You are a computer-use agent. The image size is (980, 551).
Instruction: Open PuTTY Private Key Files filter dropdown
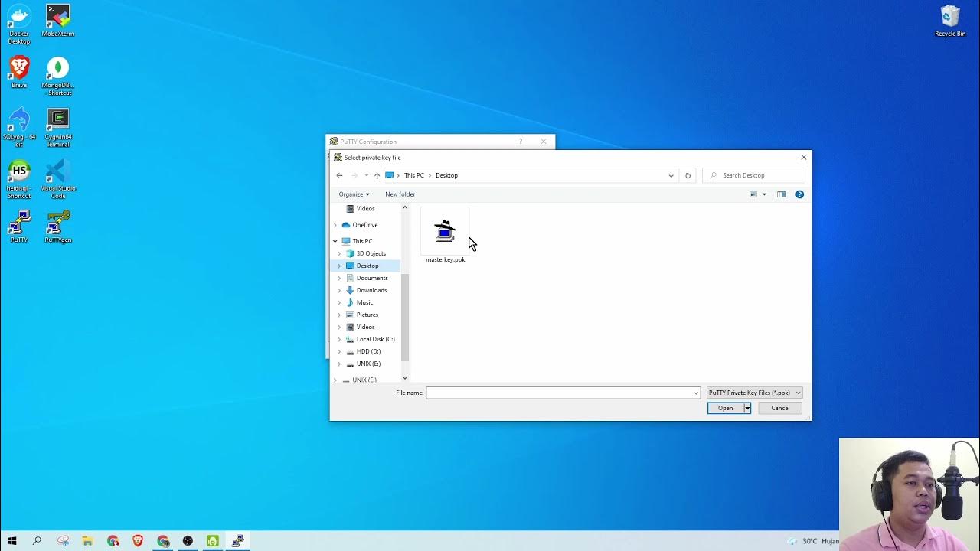[754, 393]
